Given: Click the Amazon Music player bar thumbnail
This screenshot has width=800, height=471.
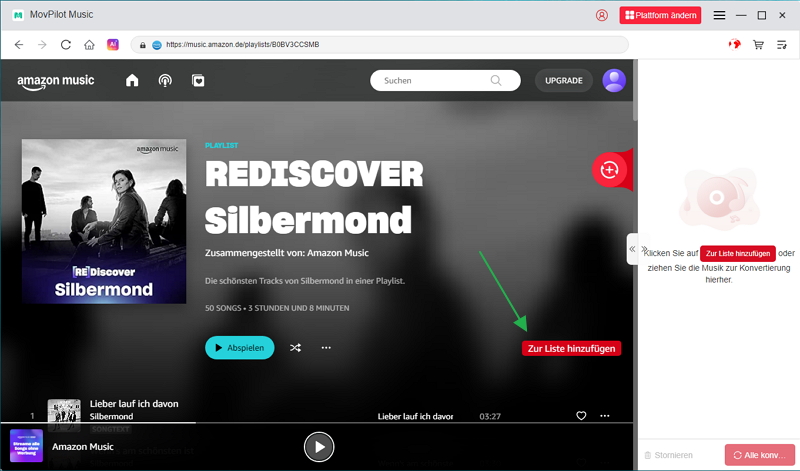Looking at the screenshot, I should click(27, 445).
